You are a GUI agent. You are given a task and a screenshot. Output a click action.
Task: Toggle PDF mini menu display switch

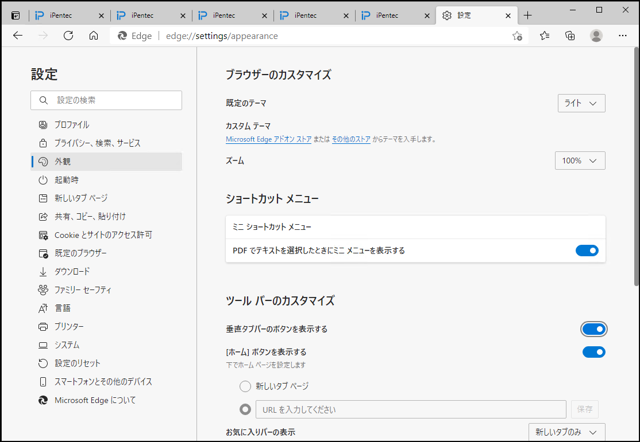click(x=587, y=251)
